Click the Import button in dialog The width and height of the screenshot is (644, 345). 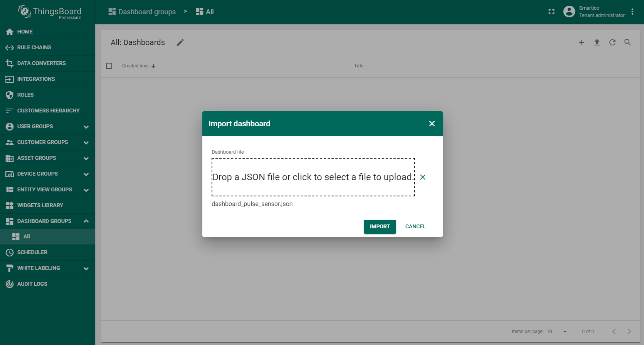380,227
